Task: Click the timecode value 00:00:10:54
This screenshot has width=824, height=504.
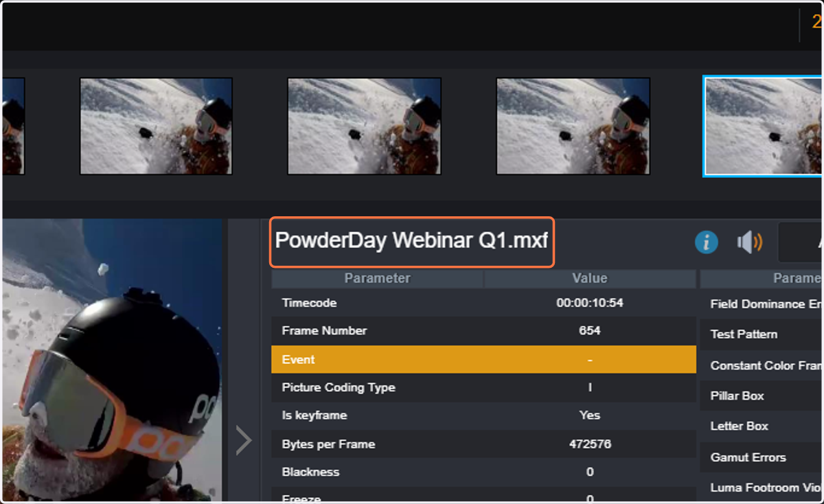Action: click(590, 303)
